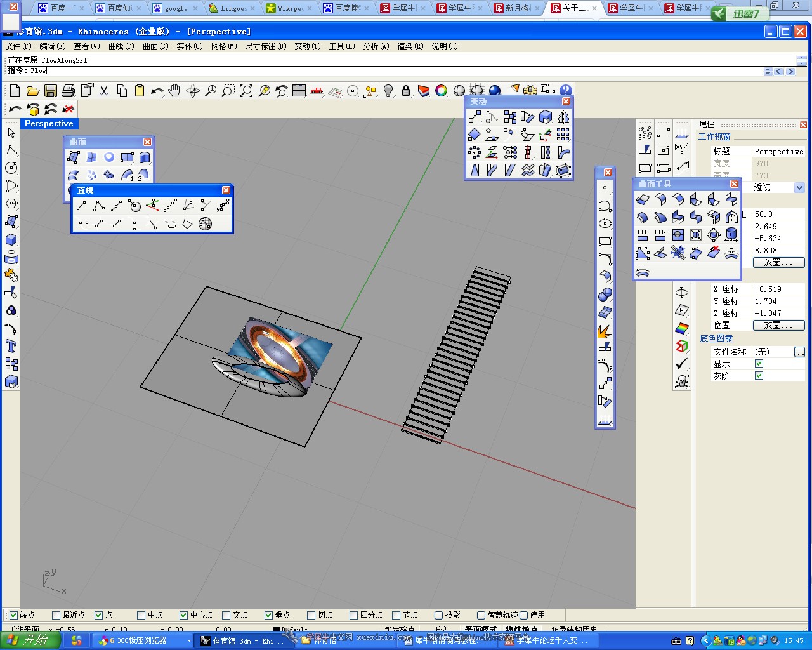Click the skull icon in properties sidebar
812x650 pixels.
tap(682, 381)
